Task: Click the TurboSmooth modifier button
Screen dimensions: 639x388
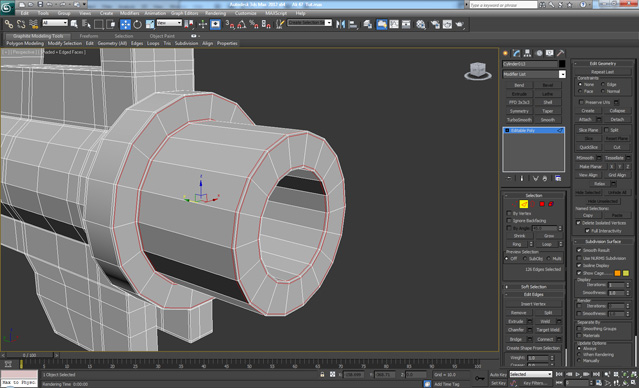Action: pyautogui.click(x=519, y=120)
